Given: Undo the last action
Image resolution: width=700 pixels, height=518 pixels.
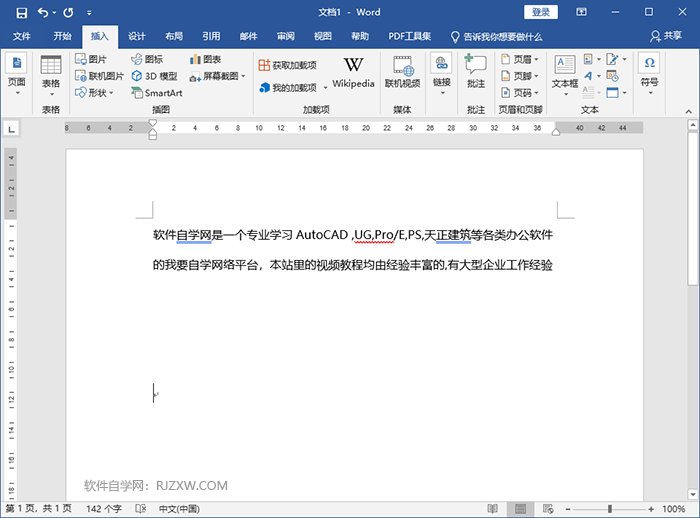Looking at the screenshot, I should coord(43,13).
